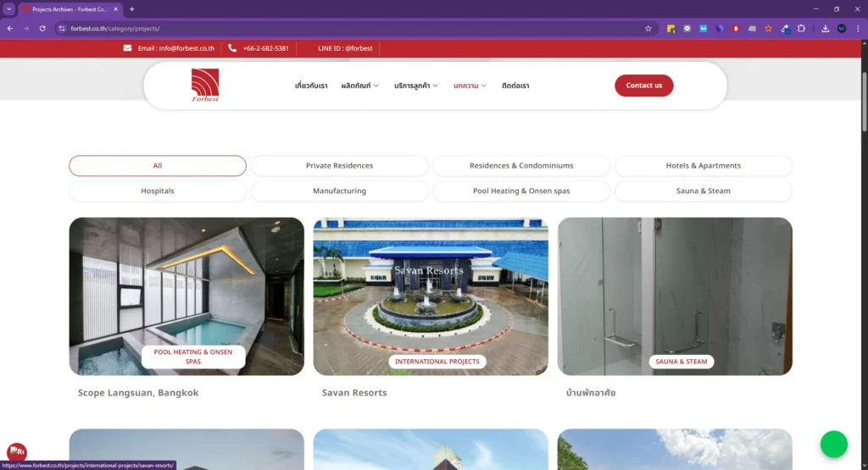Image resolution: width=868 pixels, height=470 pixels.
Task: Reload the page using the refresh icon
Action: point(42,29)
